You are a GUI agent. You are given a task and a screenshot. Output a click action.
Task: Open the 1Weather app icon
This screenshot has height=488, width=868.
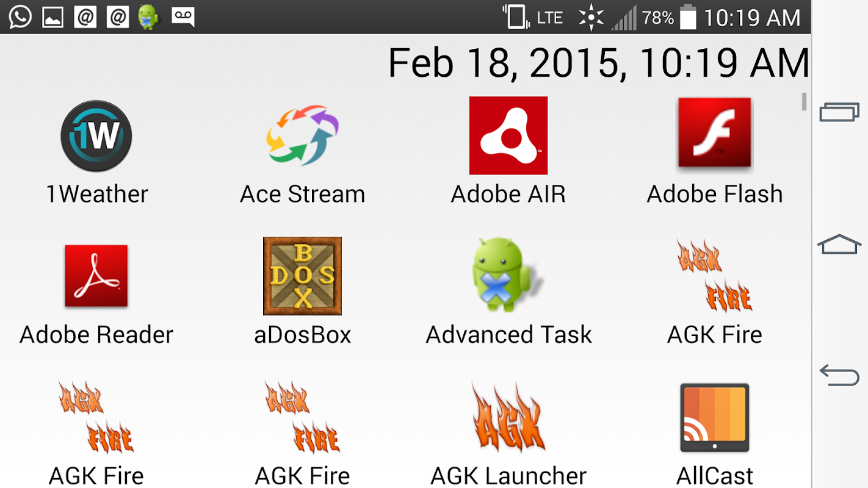(x=96, y=136)
